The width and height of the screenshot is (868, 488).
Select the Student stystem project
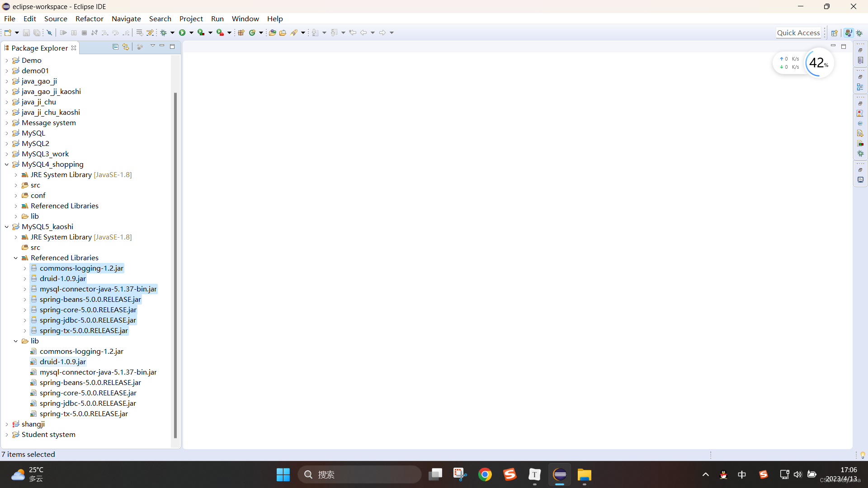(x=48, y=435)
